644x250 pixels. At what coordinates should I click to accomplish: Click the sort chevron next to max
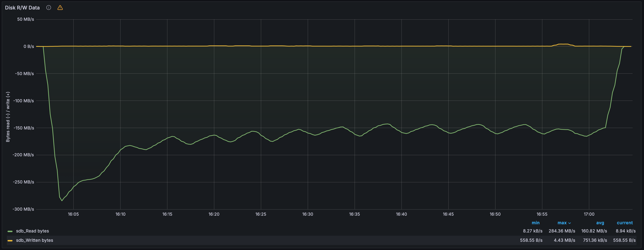tap(570, 223)
